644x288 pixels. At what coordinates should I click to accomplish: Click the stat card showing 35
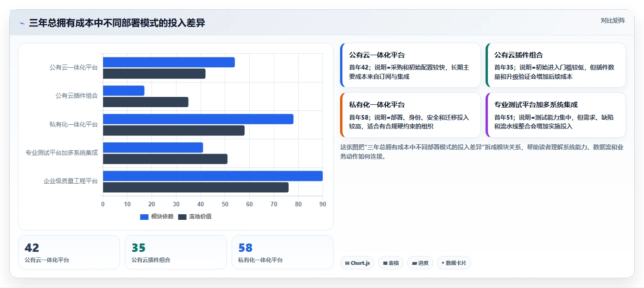[176, 252]
